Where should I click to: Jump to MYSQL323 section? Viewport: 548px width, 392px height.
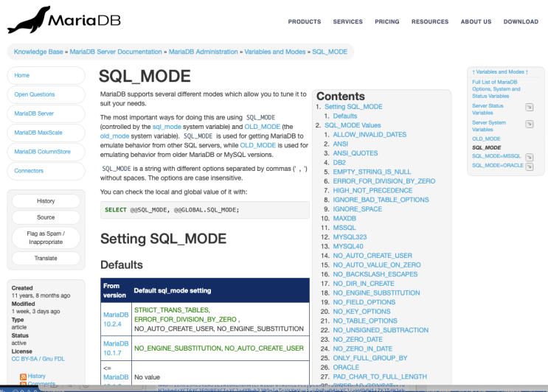(350, 237)
